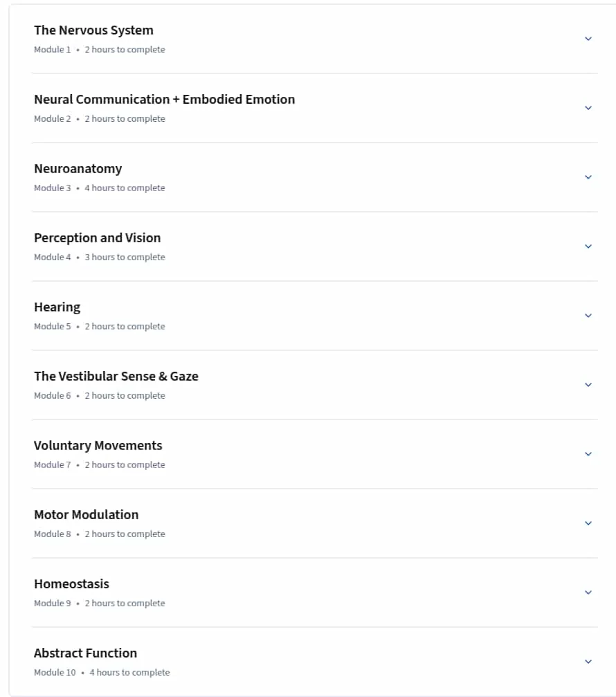Expand the Homeostasis module chevron

point(588,592)
